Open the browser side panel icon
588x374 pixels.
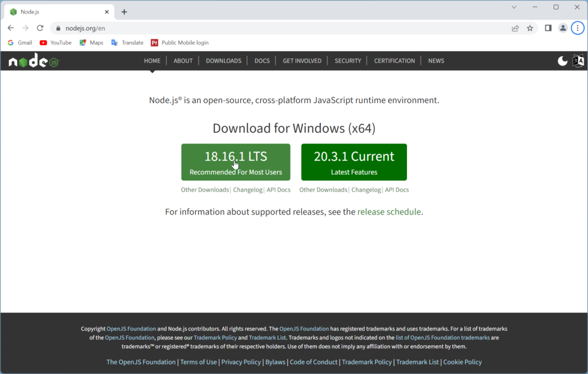point(548,28)
